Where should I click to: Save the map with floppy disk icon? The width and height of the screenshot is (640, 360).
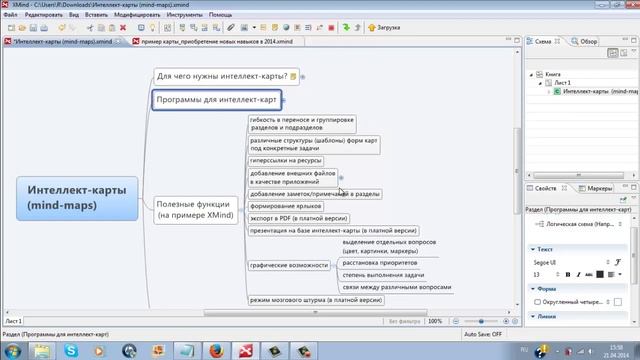pos(33,28)
